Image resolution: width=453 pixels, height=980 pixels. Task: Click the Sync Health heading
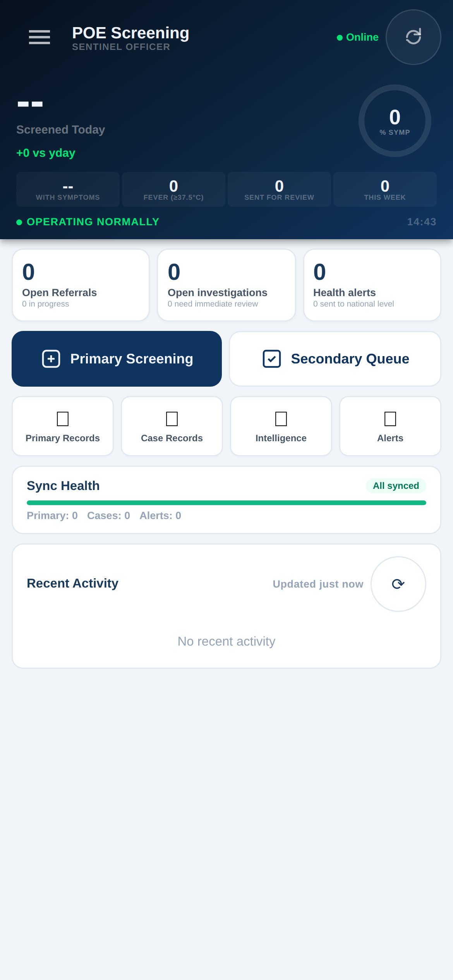(63, 486)
